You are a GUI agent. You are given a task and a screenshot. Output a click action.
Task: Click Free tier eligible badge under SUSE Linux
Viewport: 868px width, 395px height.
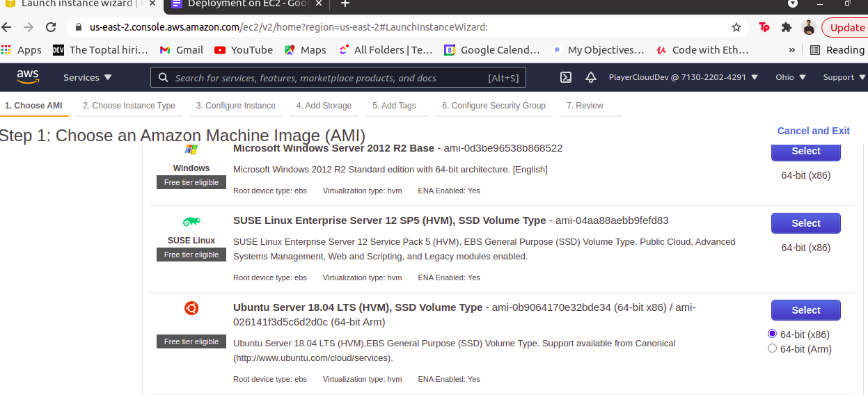tap(191, 255)
